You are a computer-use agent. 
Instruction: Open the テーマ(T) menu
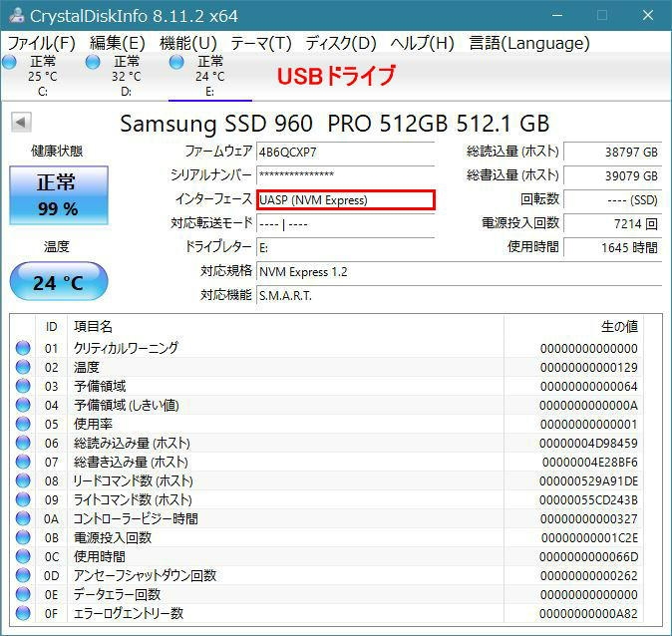click(261, 43)
